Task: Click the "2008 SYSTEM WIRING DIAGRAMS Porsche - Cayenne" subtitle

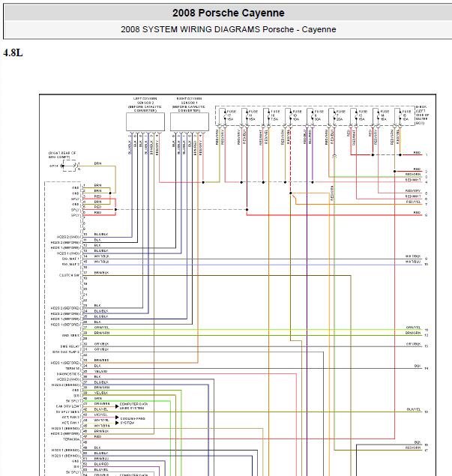Action: click(229, 29)
